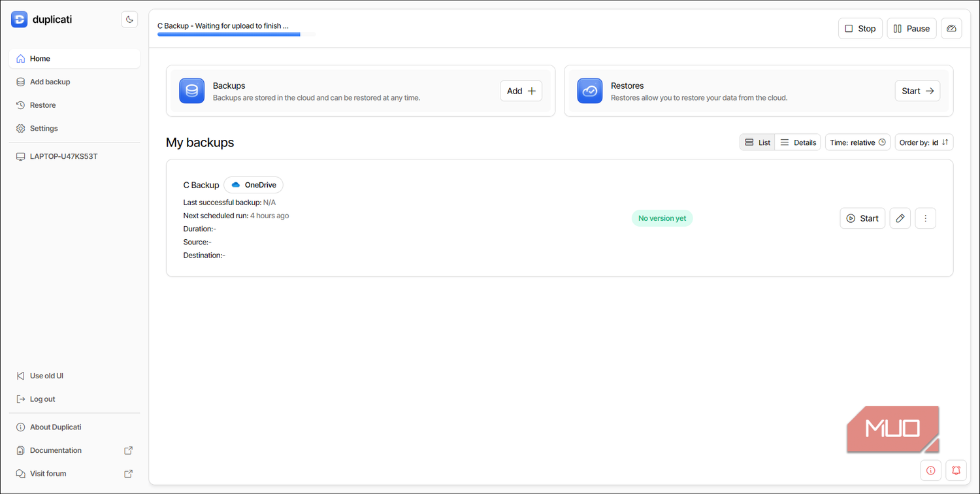
Task: Toggle the Time: relative display option
Action: click(x=858, y=142)
